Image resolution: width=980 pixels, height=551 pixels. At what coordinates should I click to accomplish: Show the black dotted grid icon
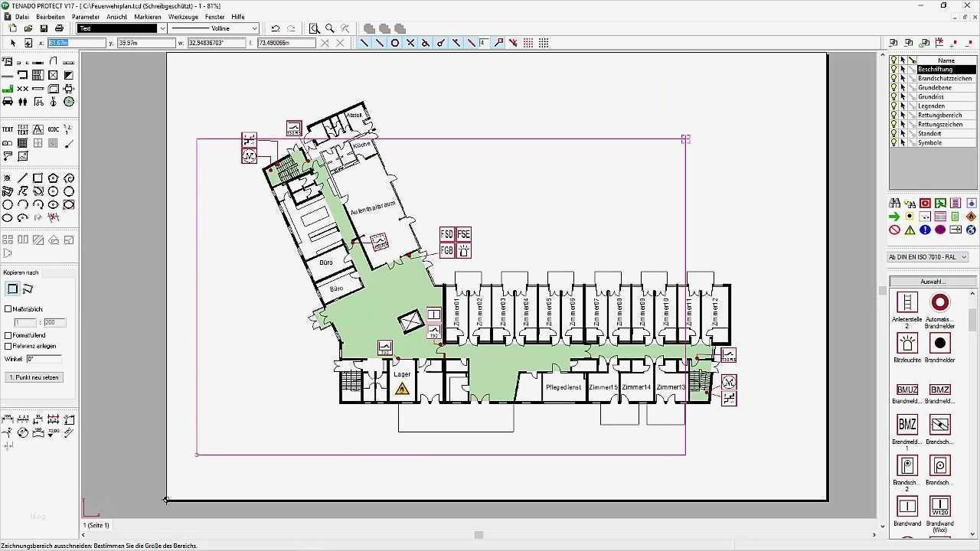pos(544,43)
